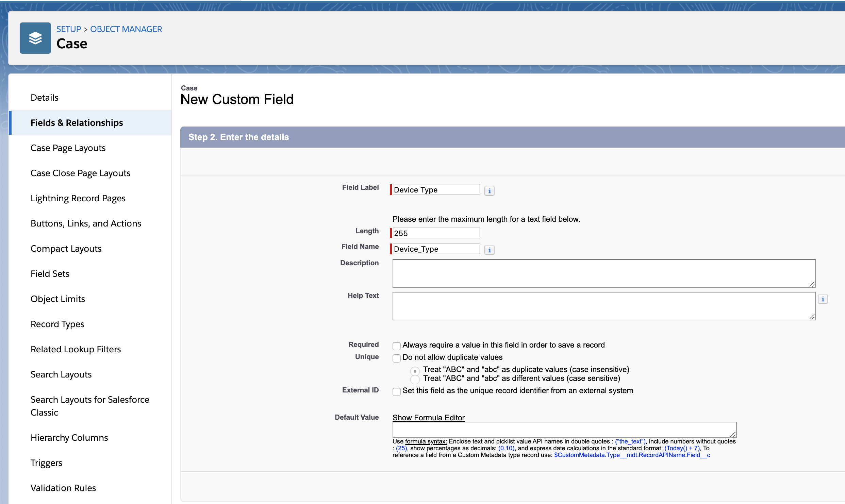845x504 pixels.
Task: Go to SETUP breadcrumb
Action: tap(69, 29)
